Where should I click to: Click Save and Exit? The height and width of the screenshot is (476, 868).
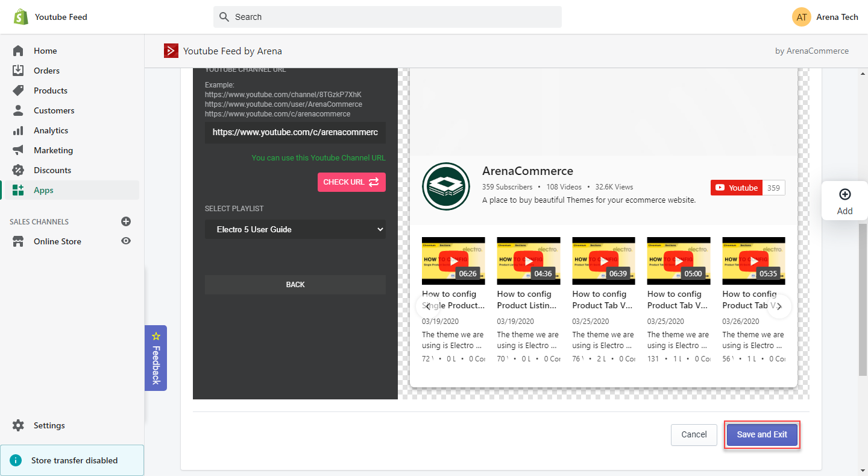pyautogui.click(x=762, y=434)
